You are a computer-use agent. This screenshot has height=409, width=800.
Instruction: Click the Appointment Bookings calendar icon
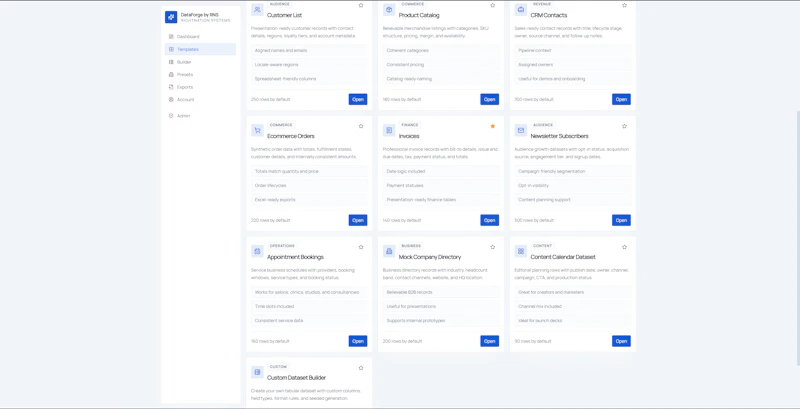(x=257, y=251)
